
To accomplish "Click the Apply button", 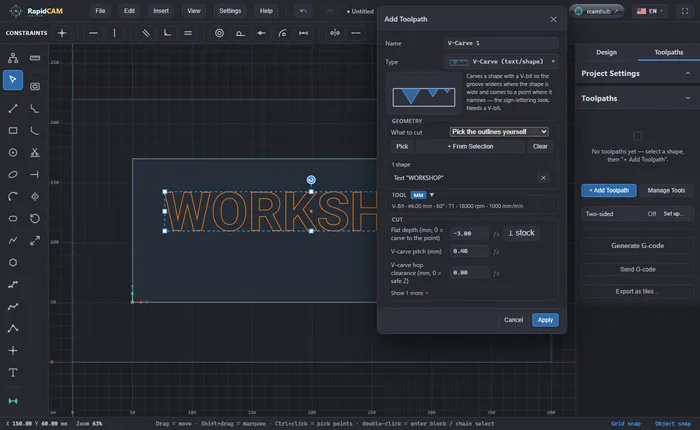I will [545, 320].
